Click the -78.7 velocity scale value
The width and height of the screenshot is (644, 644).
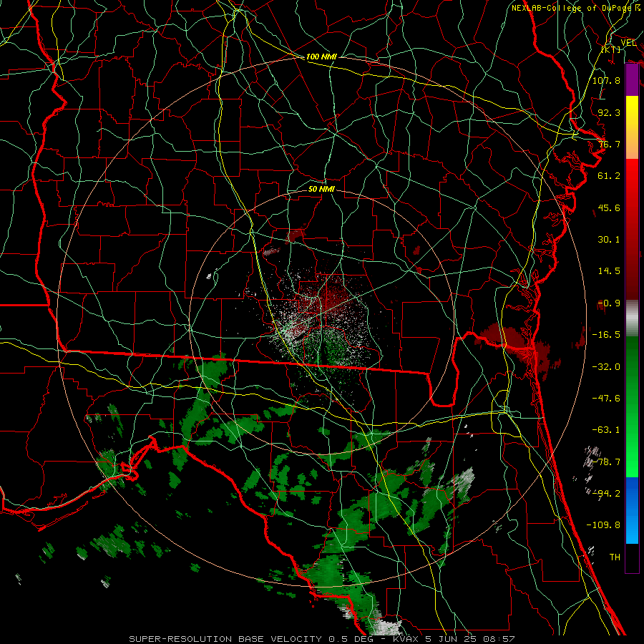coord(606,462)
